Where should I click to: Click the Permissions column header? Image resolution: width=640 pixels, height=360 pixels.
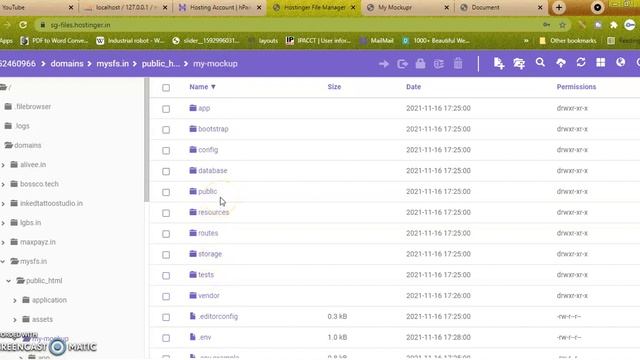(576, 87)
